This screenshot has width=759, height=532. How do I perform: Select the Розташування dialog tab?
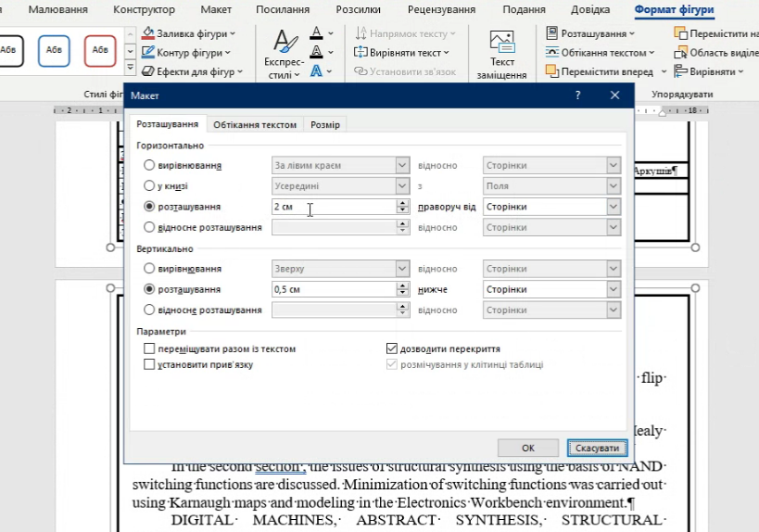click(167, 124)
